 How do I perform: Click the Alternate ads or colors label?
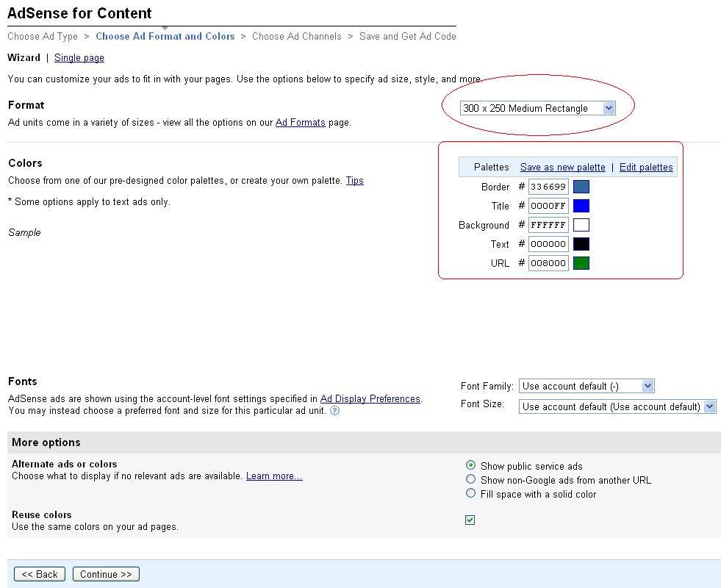[65, 464]
